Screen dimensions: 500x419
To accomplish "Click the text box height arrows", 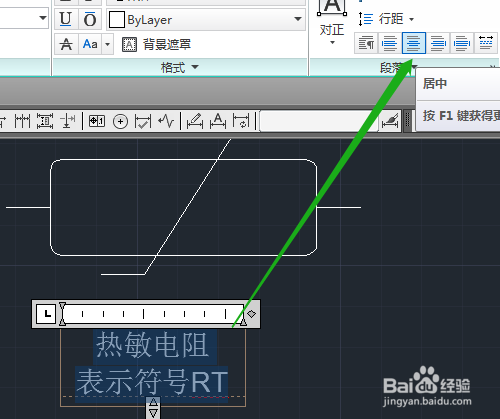I will coord(153,408).
